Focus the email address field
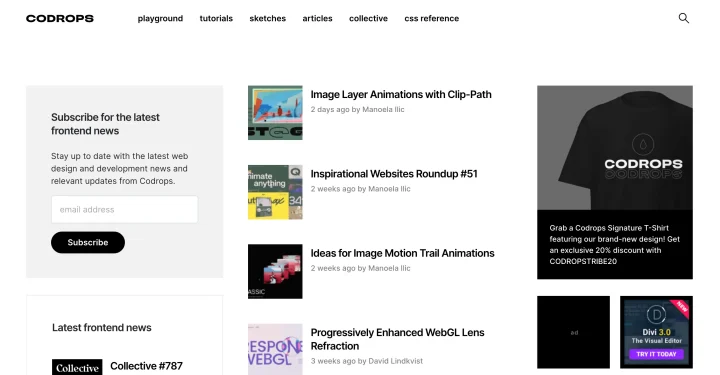 pyautogui.click(x=124, y=209)
